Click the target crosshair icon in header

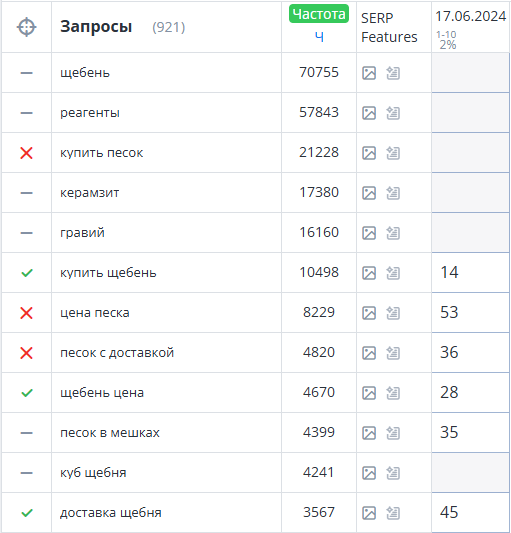[27, 27]
